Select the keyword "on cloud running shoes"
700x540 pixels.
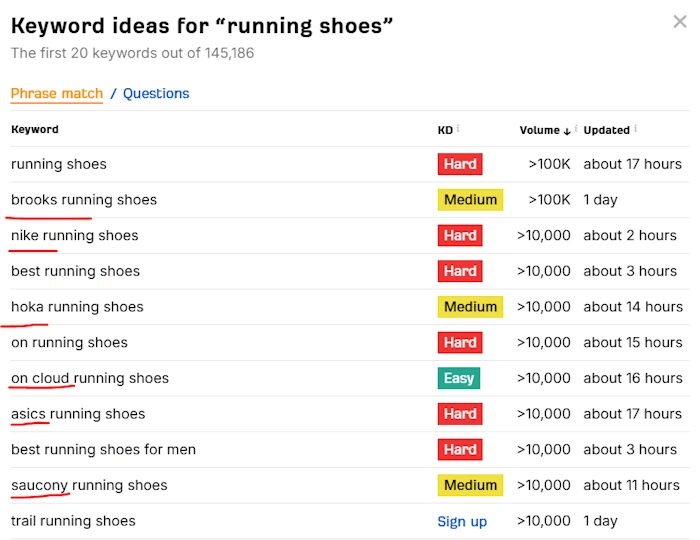(x=90, y=378)
